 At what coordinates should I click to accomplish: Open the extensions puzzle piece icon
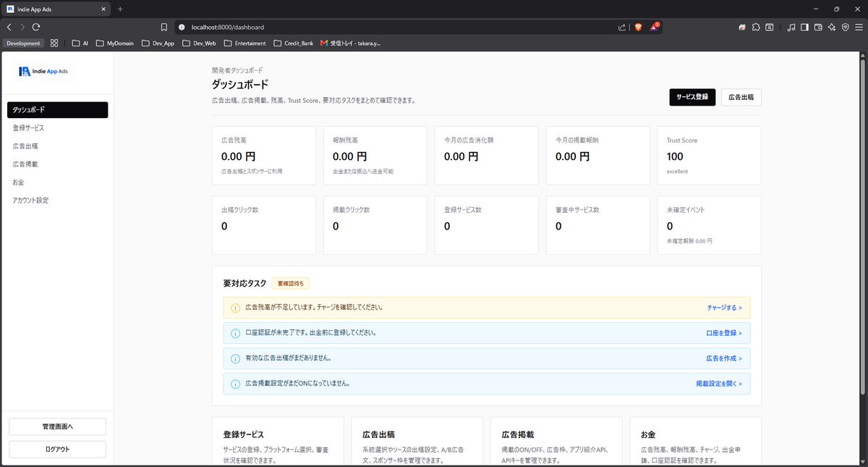[756, 27]
